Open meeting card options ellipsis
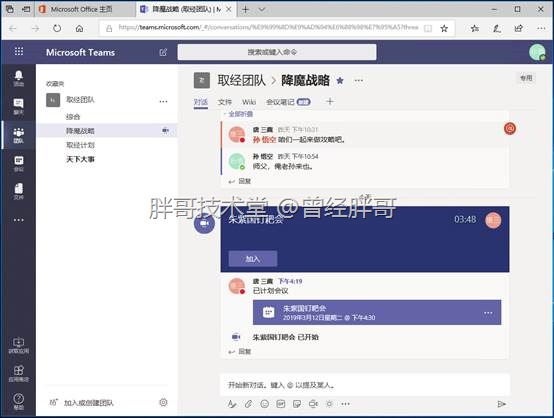The height and width of the screenshot is (418, 554). coord(488,313)
